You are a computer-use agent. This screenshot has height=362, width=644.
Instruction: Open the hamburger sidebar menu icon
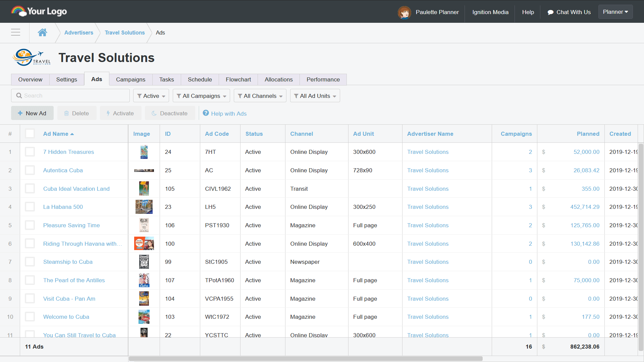(15, 33)
